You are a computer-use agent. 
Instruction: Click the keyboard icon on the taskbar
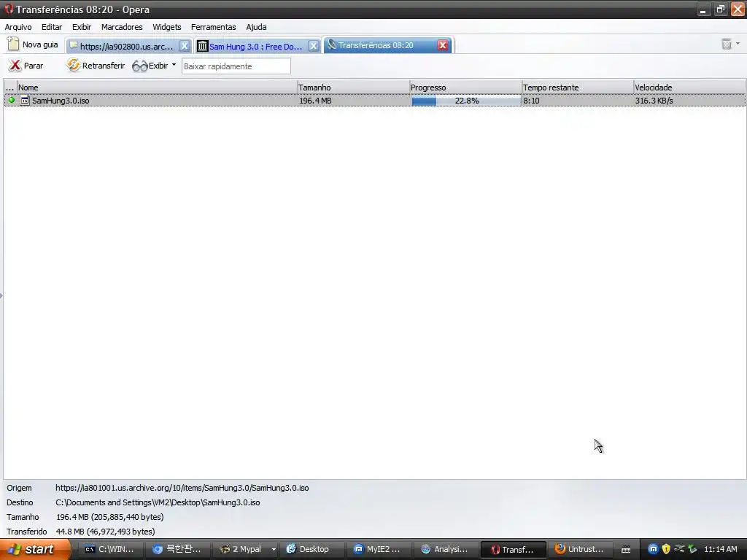point(626,550)
